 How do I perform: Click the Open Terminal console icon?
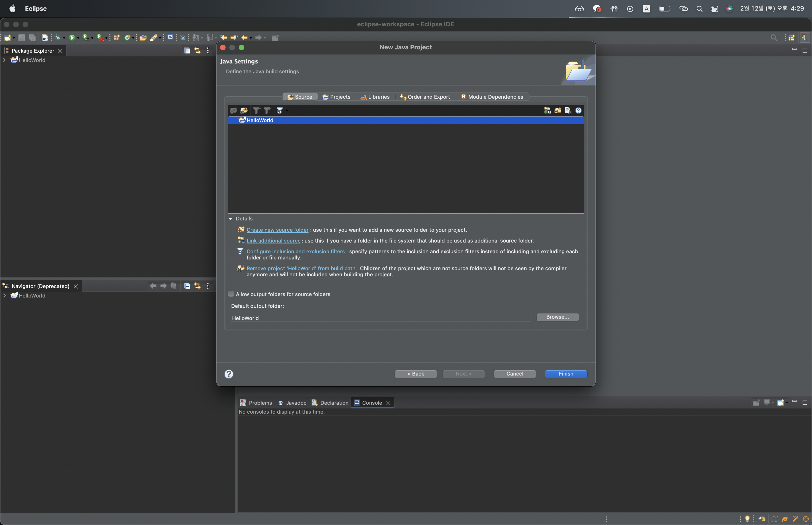point(170,38)
